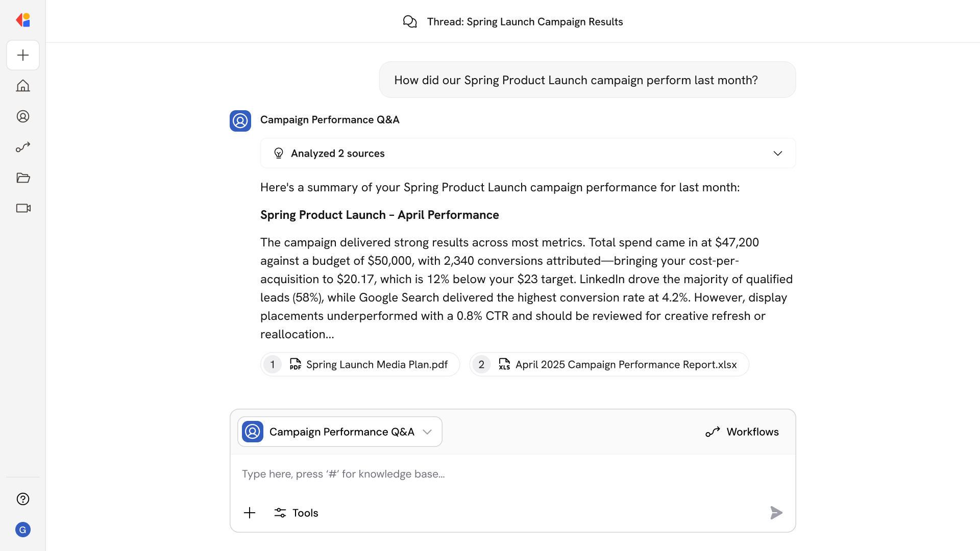Viewport: 980px width, 551px height.
Task: Open the Campaign Performance Q&A agent dropdown
Action: (x=339, y=431)
